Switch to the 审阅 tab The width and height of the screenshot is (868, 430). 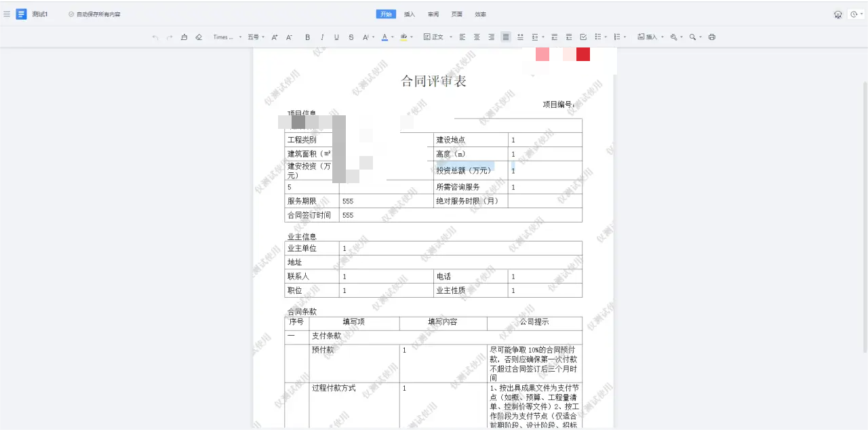click(x=433, y=14)
